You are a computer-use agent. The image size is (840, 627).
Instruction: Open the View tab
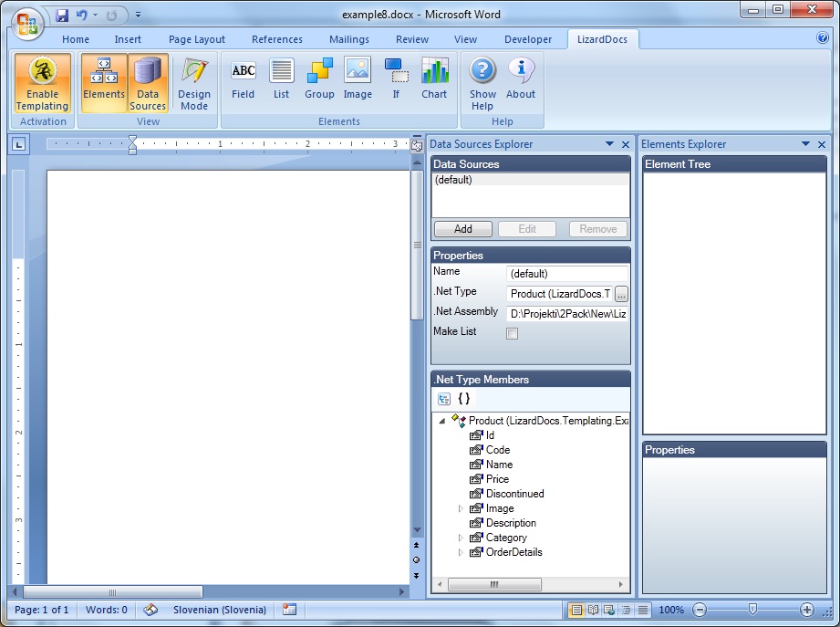point(465,39)
